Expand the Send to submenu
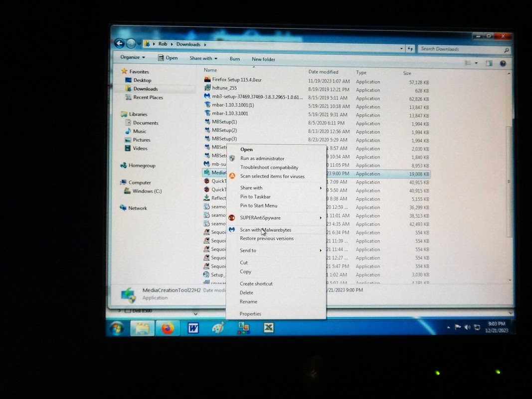This screenshot has height=399, width=532. pos(320,250)
